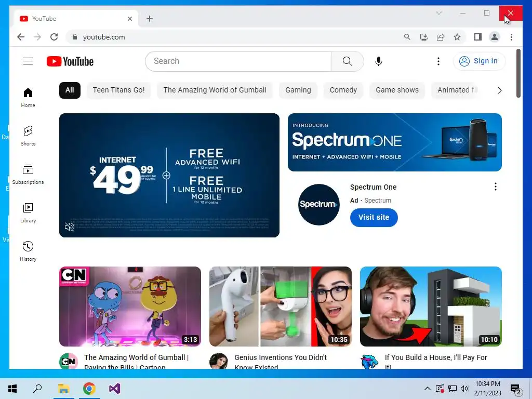Click the Spectrum internet $49.99 ad video

click(x=169, y=175)
